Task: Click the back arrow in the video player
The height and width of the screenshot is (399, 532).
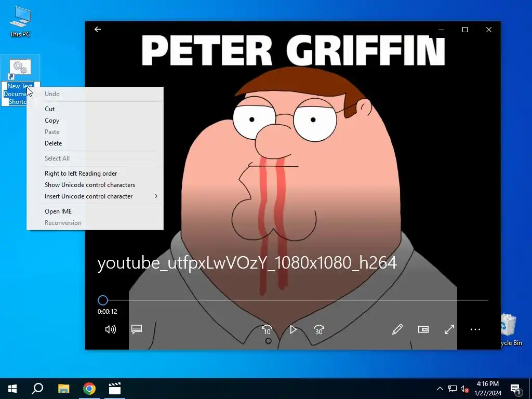Action: click(98, 30)
